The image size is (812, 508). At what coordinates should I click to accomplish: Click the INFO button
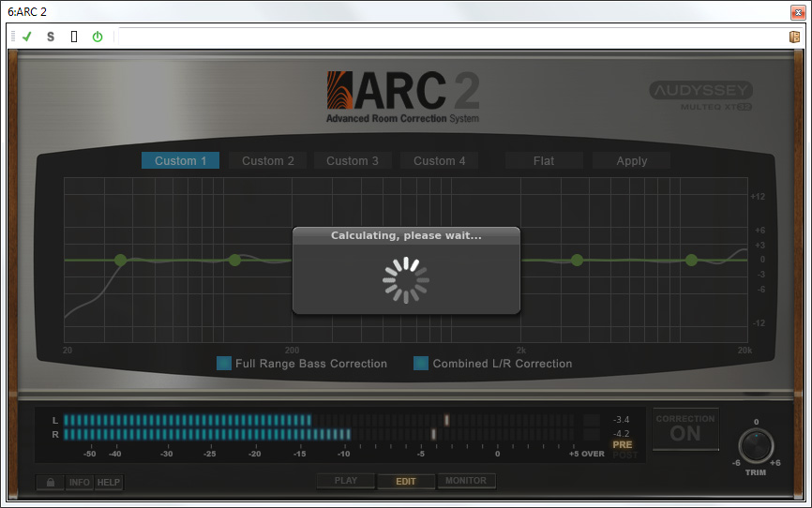(x=80, y=483)
